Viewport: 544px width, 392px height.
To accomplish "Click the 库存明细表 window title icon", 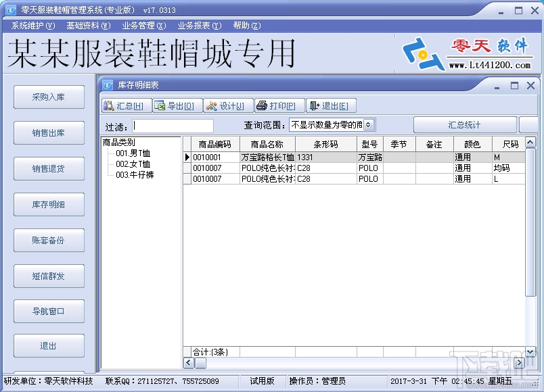I will coord(108,85).
